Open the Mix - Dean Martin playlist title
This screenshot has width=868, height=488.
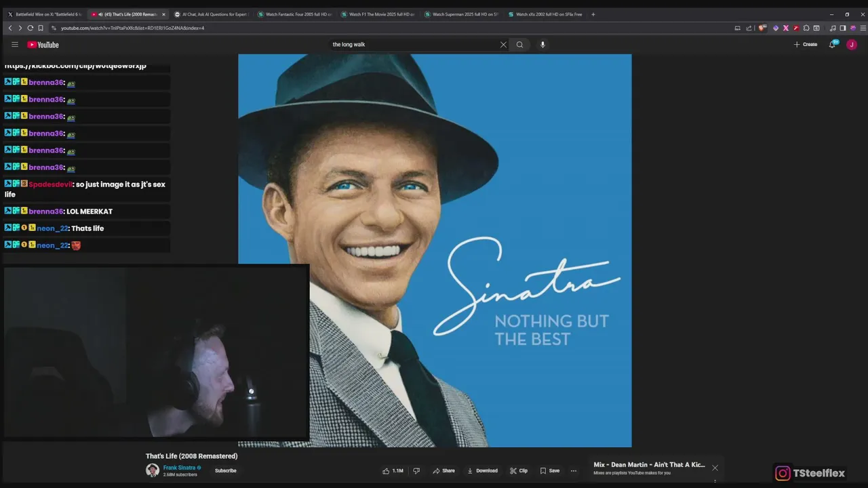click(x=649, y=465)
